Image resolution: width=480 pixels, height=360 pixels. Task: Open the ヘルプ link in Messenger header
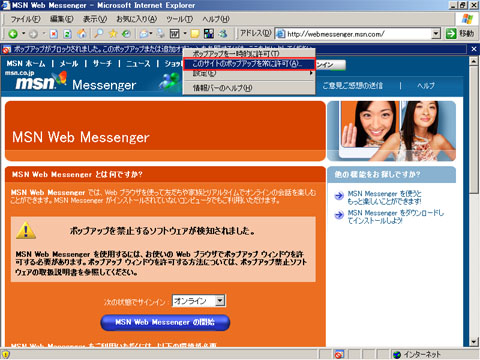coord(426,86)
